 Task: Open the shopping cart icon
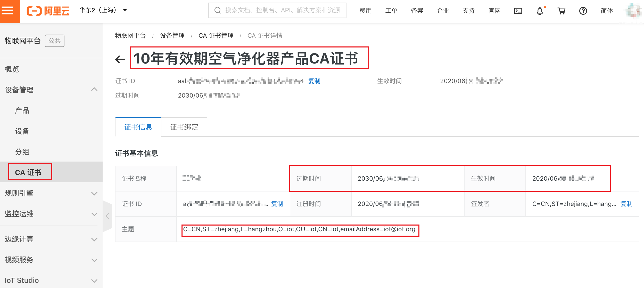pos(561,11)
